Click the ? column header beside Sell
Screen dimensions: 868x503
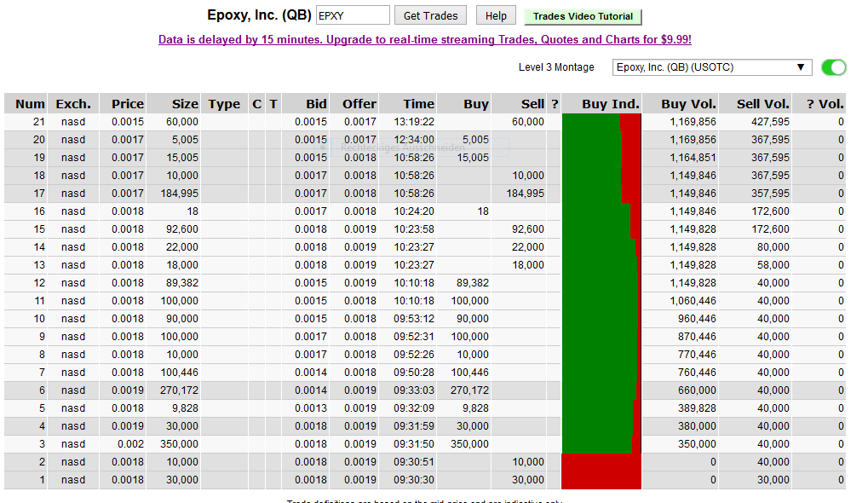pyautogui.click(x=555, y=104)
